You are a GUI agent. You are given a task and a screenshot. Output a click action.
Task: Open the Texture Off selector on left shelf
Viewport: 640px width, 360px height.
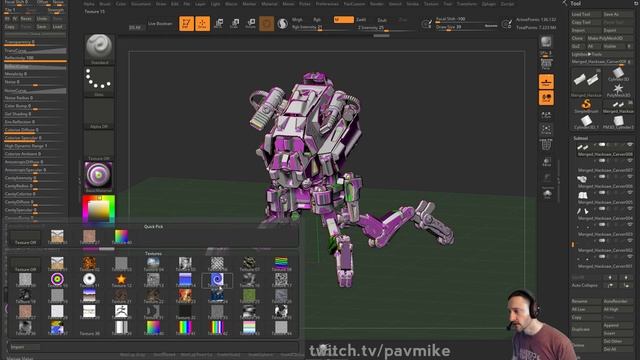click(x=99, y=146)
